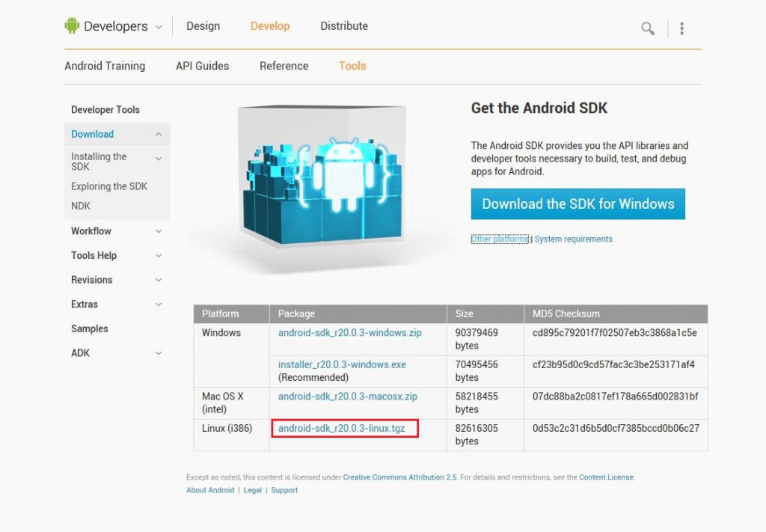This screenshot has width=766, height=532.
Task: Click the installer MD5 checksum cf23b95d...
Action: pos(613,364)
